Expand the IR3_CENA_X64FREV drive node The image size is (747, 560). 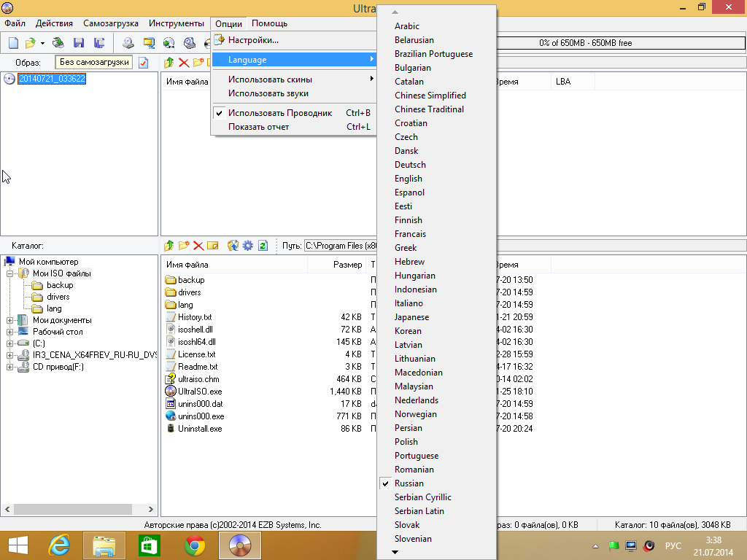point(9,355)
